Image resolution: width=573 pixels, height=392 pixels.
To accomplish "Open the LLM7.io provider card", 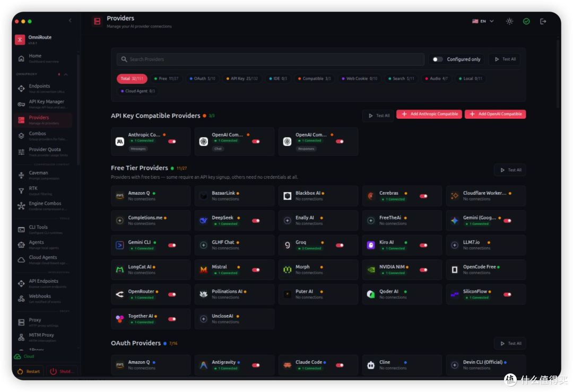I will (x=485, y=245).
